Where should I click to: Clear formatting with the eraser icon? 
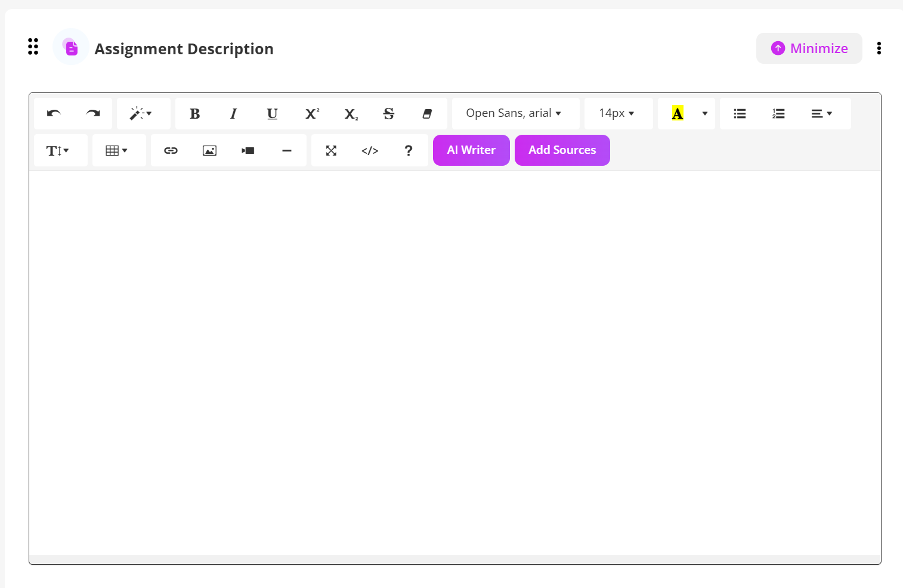(x=427, y=113)
